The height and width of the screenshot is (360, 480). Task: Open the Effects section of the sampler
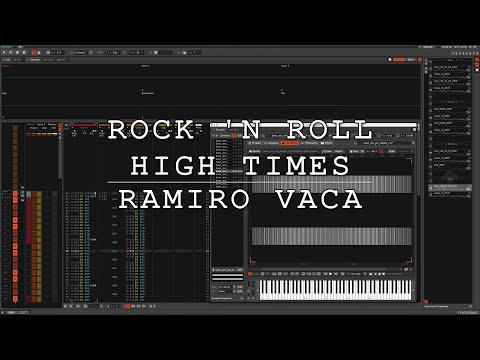[327, 143]
